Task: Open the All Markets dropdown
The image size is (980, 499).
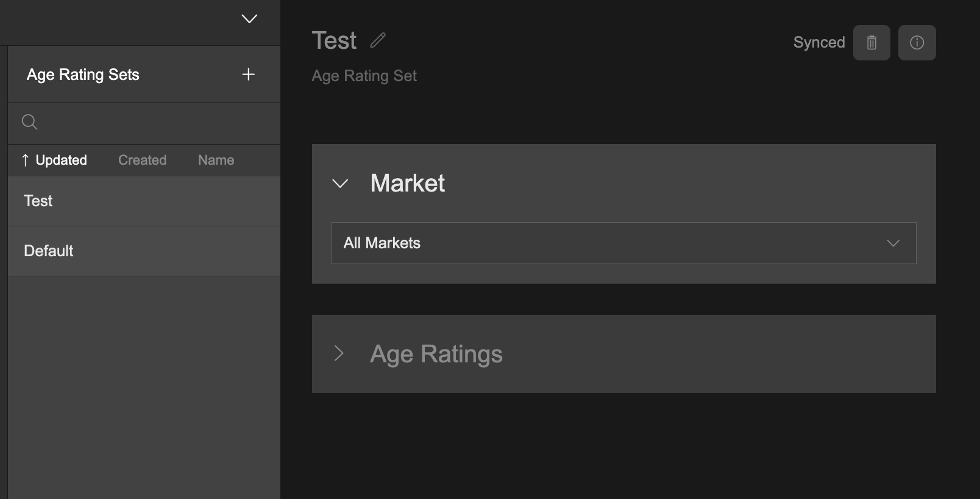Action: pyautogui.click(x=623, y=243)
